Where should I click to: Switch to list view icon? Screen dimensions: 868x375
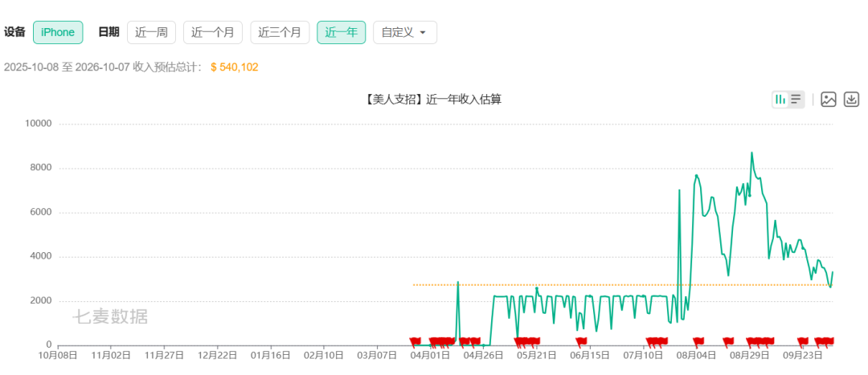[x=796, y=100]
